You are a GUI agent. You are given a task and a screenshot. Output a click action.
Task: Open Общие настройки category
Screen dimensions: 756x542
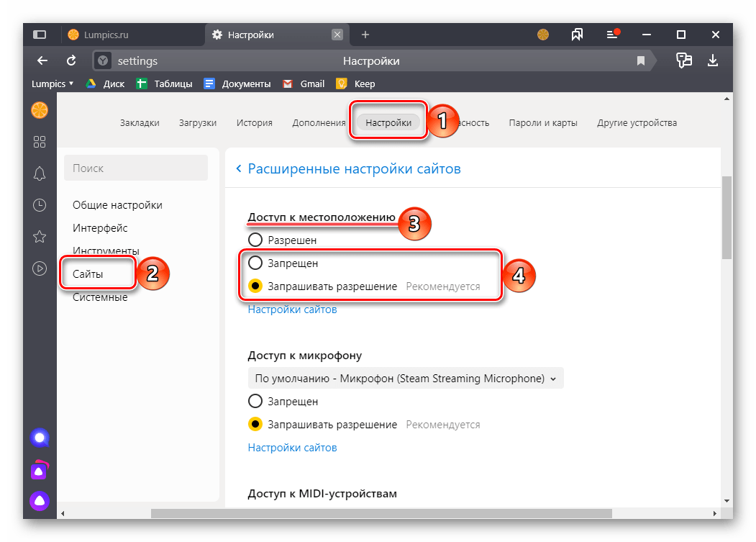(x=118, y=205)
